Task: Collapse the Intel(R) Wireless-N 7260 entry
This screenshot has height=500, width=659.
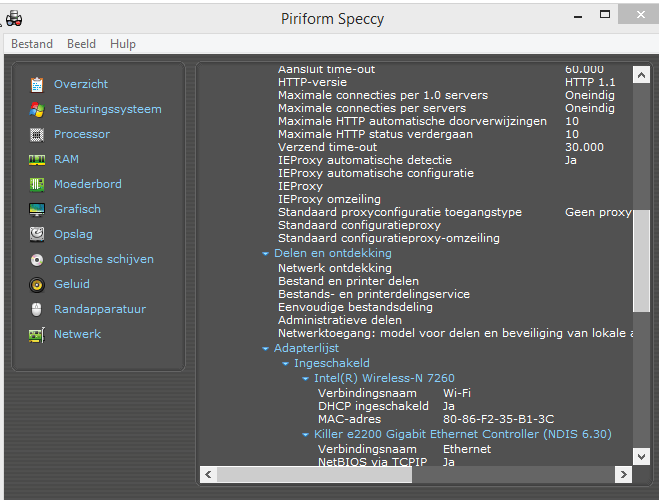Action: (306, 379)
